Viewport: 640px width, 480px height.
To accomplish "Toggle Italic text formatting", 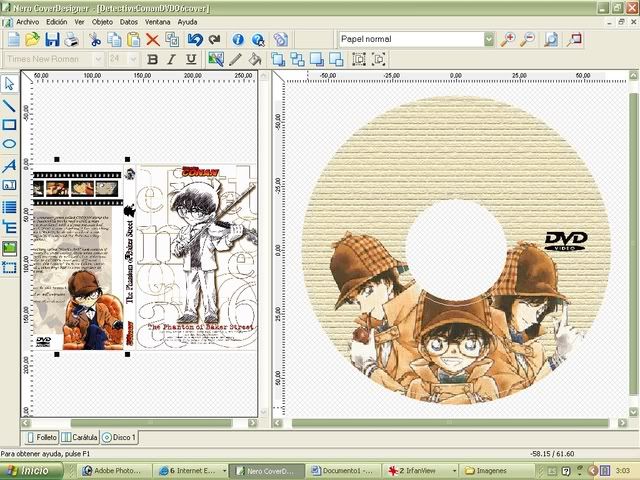I will (170, 60).
